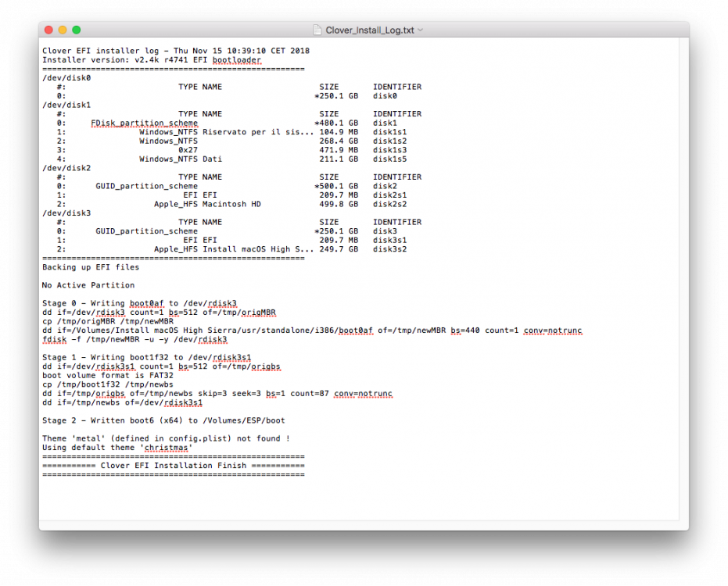
Task: Click the 'Backing up EFI files' line
Action: coord(91,267)
